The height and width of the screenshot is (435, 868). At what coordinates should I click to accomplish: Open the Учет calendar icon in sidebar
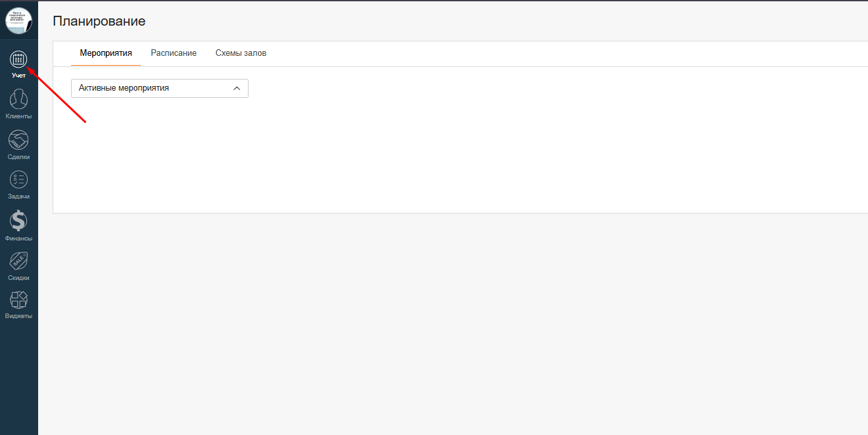point(18,59)
